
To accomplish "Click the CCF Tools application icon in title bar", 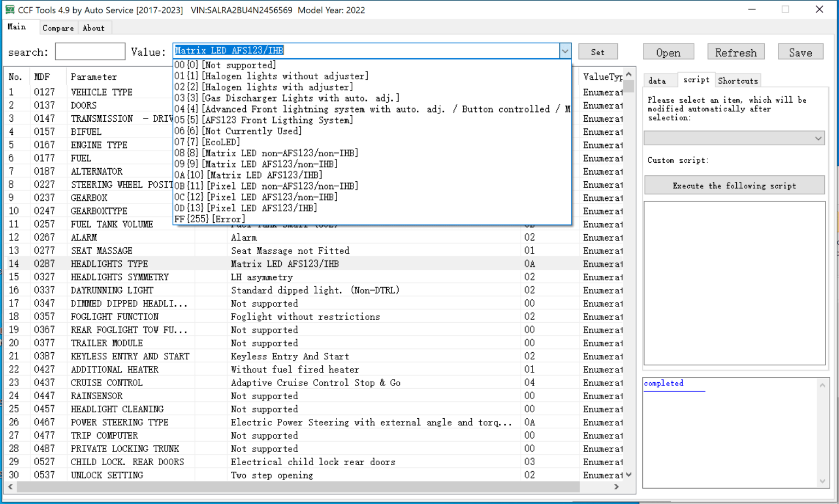I will (x=10, y=9).
